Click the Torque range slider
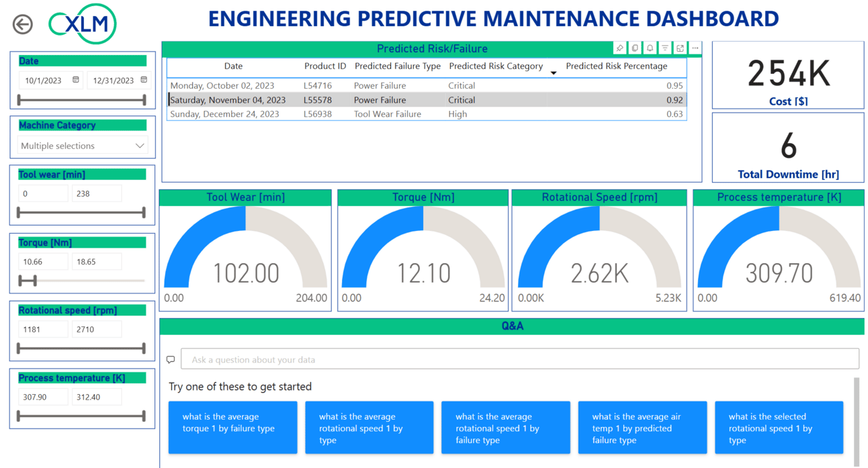The height and width of the screenshot is (468, 868). (81, 281)
